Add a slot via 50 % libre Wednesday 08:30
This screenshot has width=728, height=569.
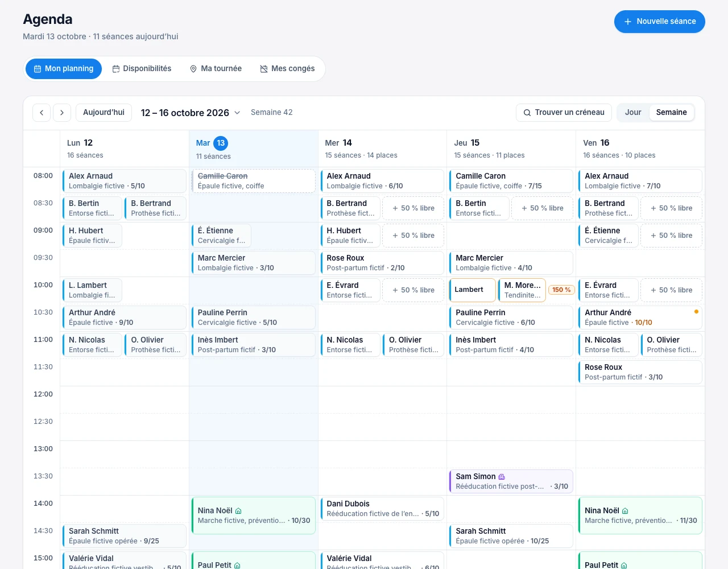[413, 208]
